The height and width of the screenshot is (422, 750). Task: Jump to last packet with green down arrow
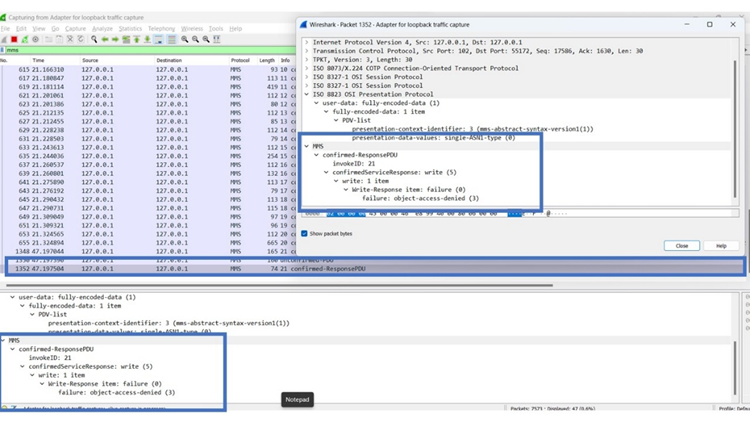click(x=147, y=39)
